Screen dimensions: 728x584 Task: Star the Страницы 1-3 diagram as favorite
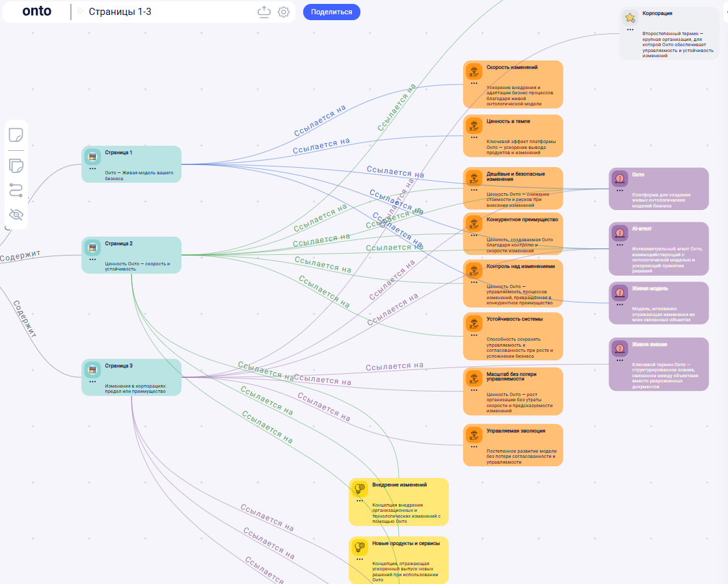click(x=80, y=10)
